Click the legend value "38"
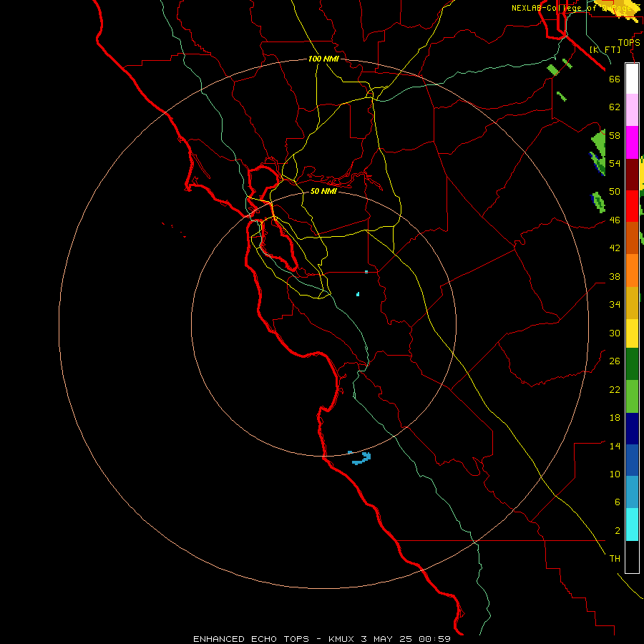644x644 pixels. click(615, 277)
